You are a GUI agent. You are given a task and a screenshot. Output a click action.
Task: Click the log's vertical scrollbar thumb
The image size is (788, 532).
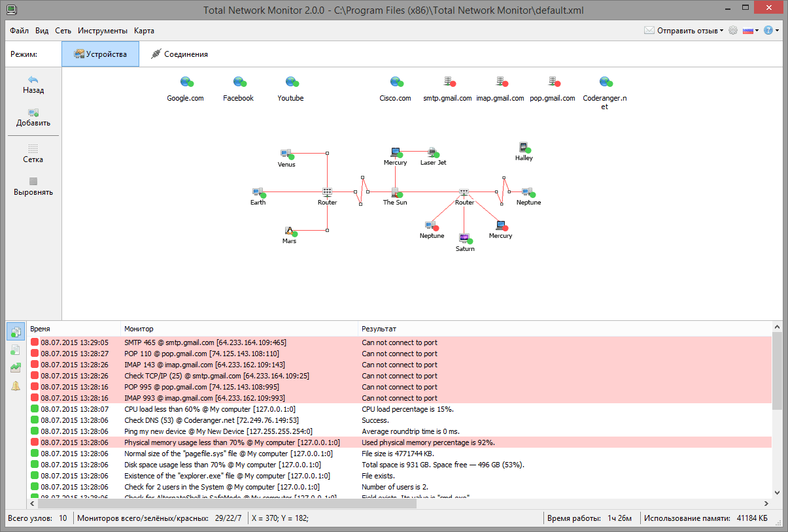777,371
